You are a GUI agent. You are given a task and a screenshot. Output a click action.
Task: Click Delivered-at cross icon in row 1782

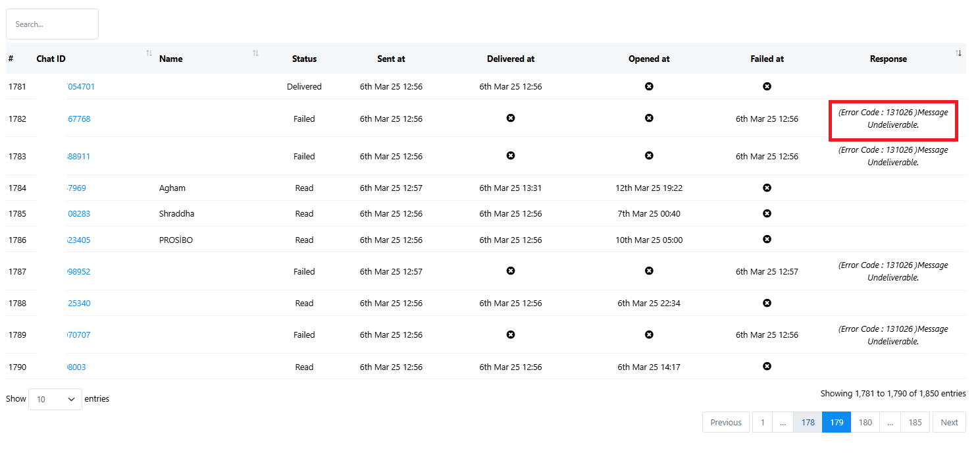click(511, 118)
